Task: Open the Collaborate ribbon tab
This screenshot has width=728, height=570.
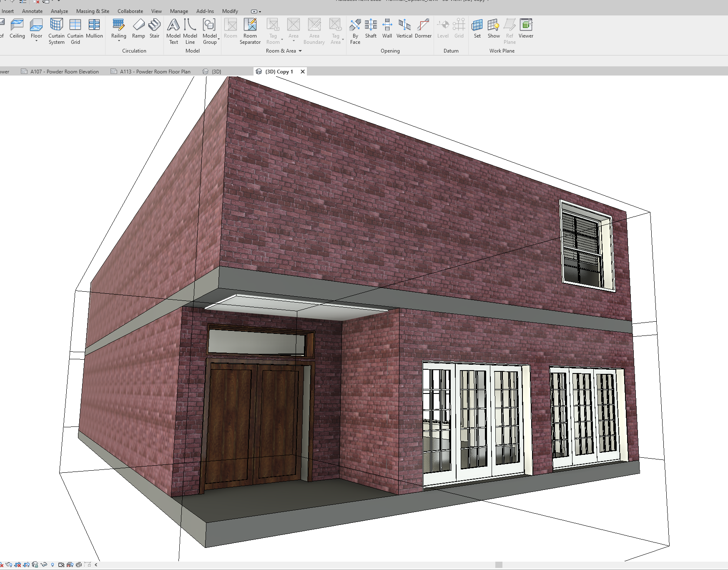Action: coord(130,11)
